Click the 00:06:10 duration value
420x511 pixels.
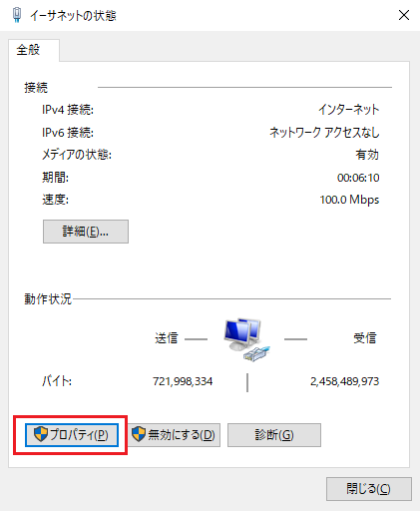[x=358, y=178]
